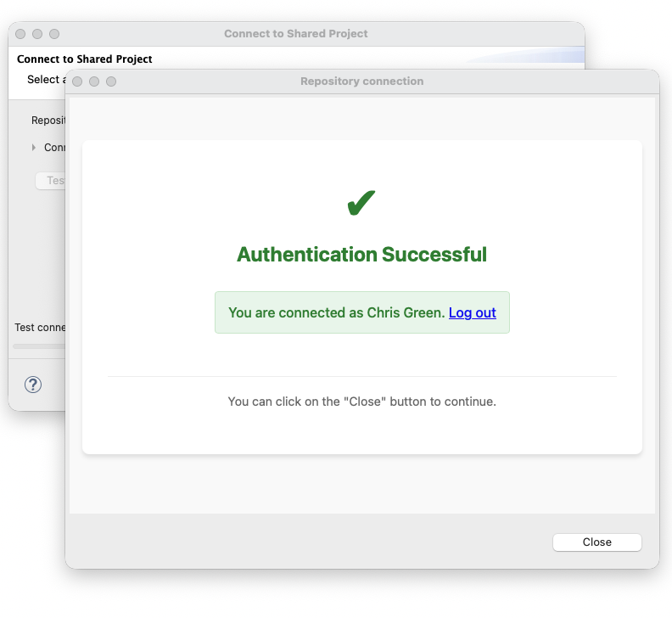Click the Authentication Successful heading
Screen dimensions: 672x618
(361, 254)
